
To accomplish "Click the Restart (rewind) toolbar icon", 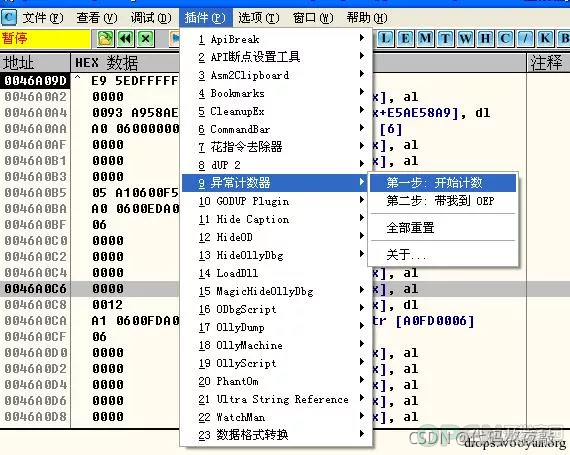I will pyautogui.click(x=125, y=38).
